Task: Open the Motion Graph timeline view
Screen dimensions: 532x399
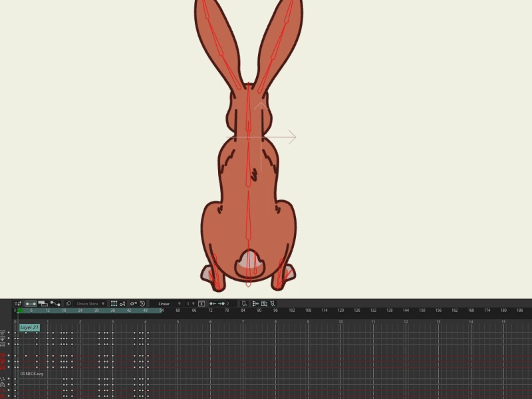Action: 55,304
